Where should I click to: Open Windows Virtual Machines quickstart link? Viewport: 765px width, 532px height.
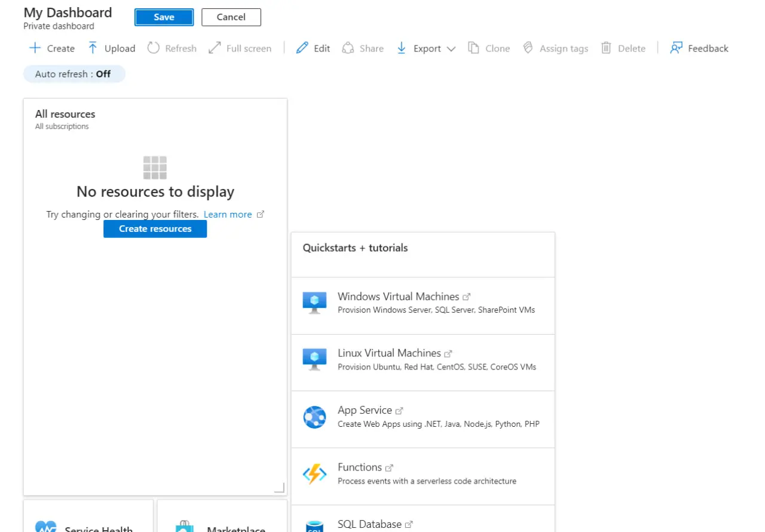coord(398,296)
